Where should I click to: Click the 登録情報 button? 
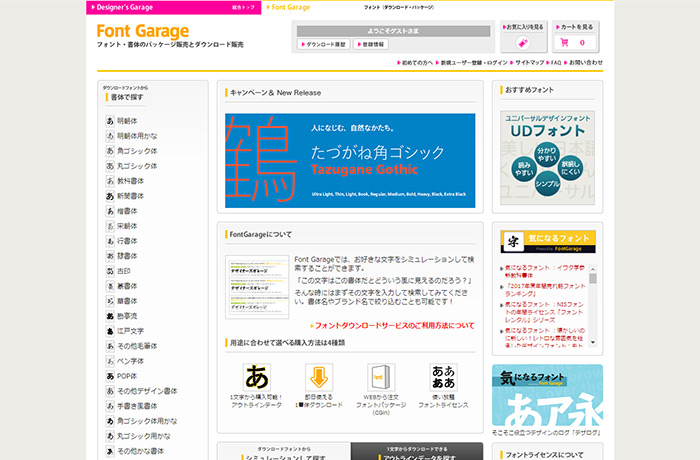pos(371,44)
